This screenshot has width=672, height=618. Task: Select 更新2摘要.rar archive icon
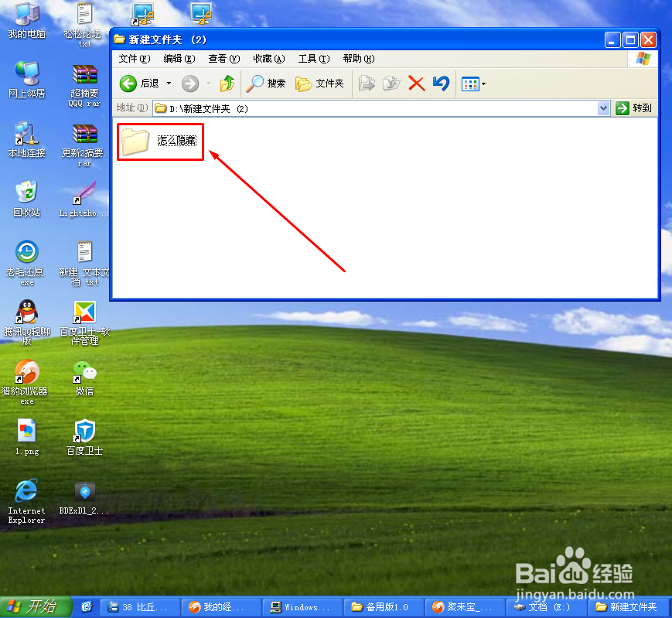click(x=84, y=145)
